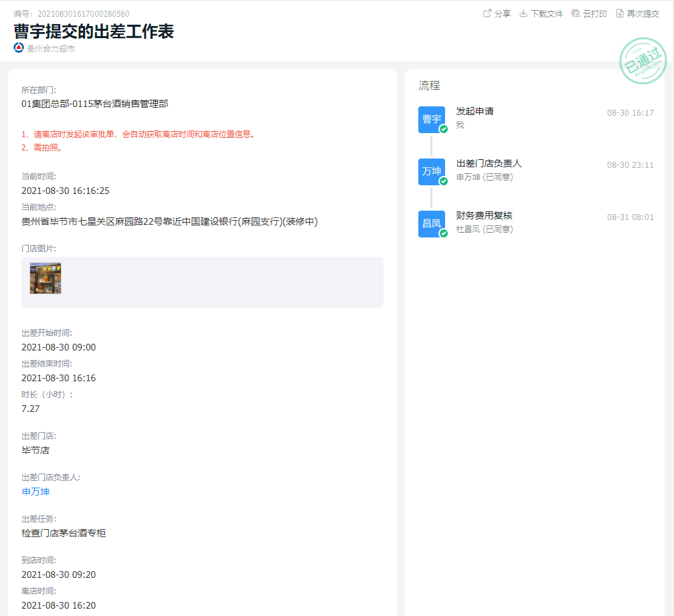Click the green checkmark on 曹宇 avatar
The image size is (674, 616).
(x=443, y=129)
